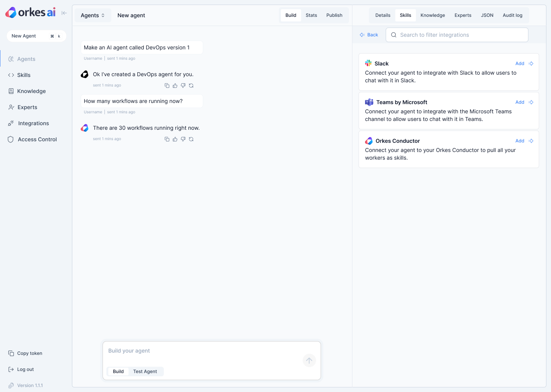551x392 pixels.
Task: Open the Agents dropdown selector
Action: coord(93,15)
